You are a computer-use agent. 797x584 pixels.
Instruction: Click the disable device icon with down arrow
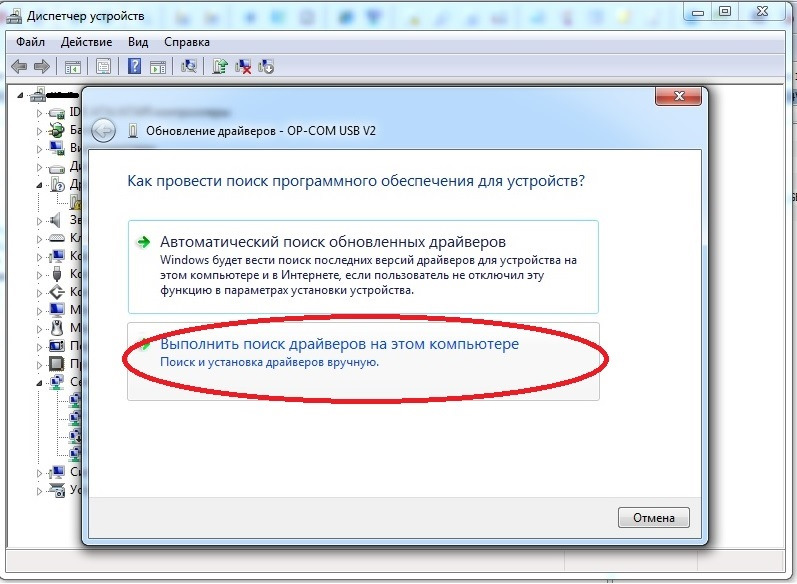tap(266, 67)
